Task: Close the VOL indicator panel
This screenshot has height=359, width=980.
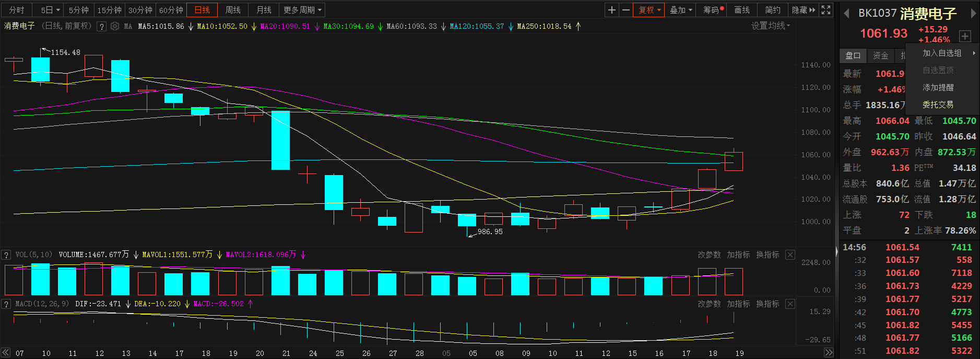Action: click(x=790, y=255)
